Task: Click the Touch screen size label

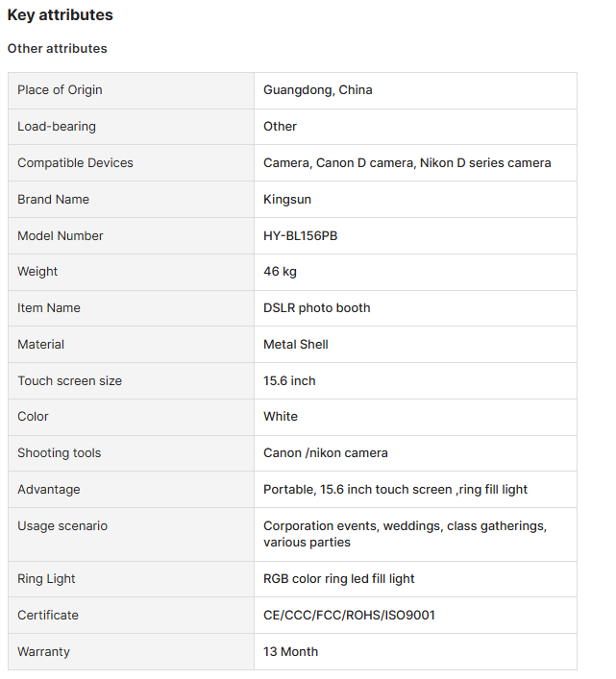Action: 70,381
